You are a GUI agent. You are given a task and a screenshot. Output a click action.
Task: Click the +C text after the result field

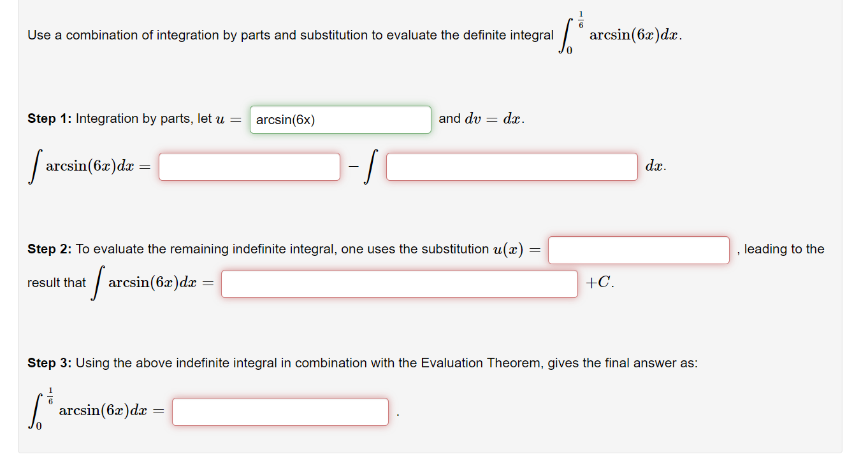600,284
